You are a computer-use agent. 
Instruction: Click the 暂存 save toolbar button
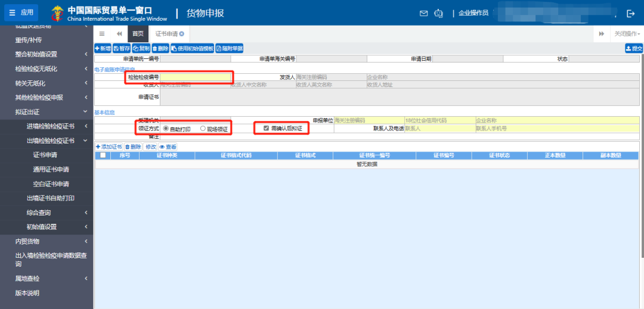click(122, 48)
